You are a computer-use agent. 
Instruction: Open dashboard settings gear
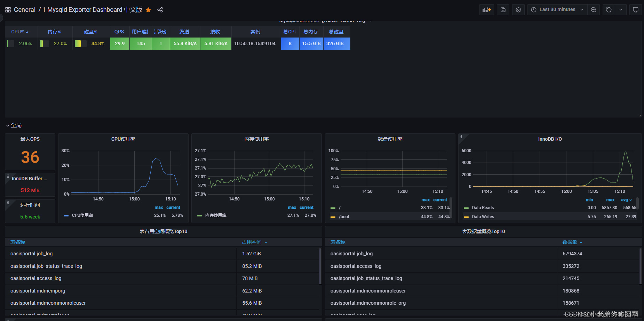pos(518,10)
